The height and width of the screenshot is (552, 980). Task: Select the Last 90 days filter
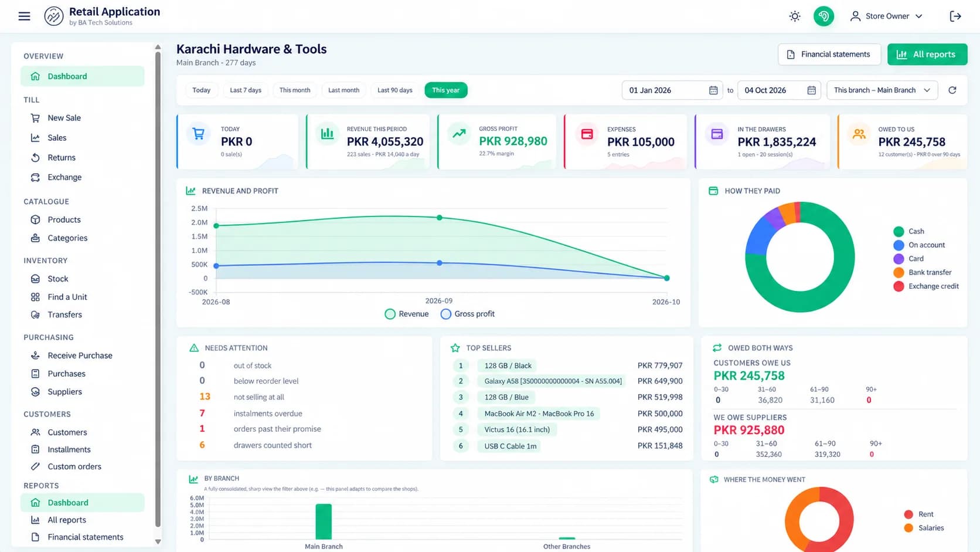[395, 90]
